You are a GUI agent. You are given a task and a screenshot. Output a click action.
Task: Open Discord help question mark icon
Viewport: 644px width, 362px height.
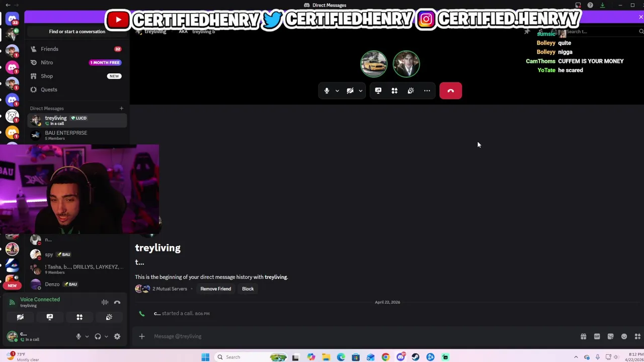click(x=590, y=5)
